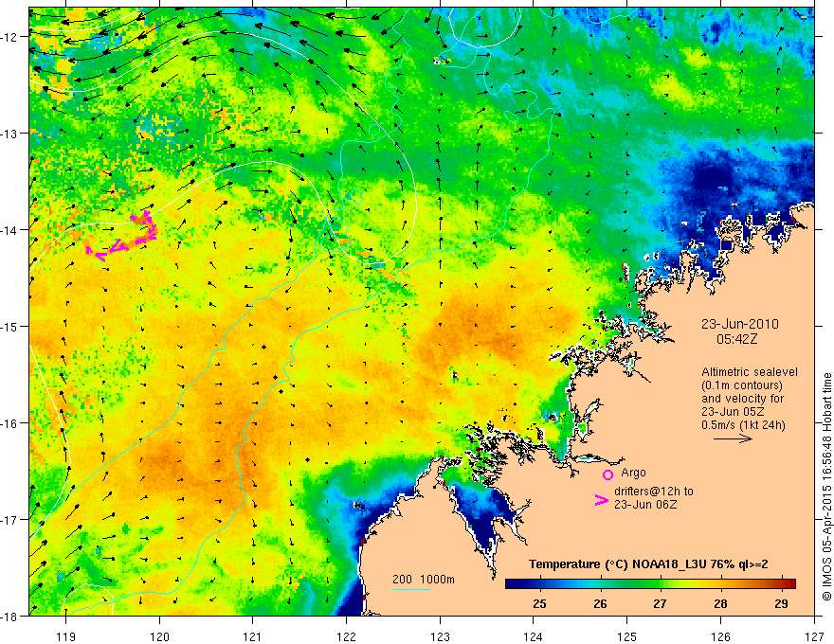The width and height of the screenshot is (834, 644).
Task: Click the longitude axis label 120
Action: coord(159,636)
